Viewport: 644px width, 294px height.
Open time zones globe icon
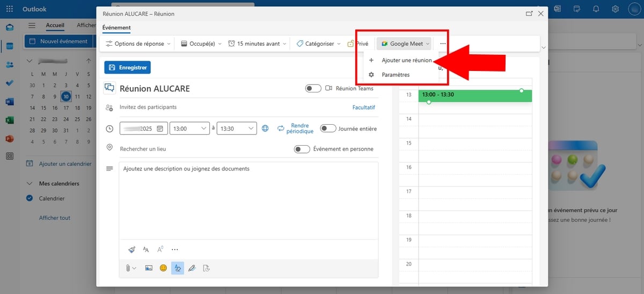265,128
